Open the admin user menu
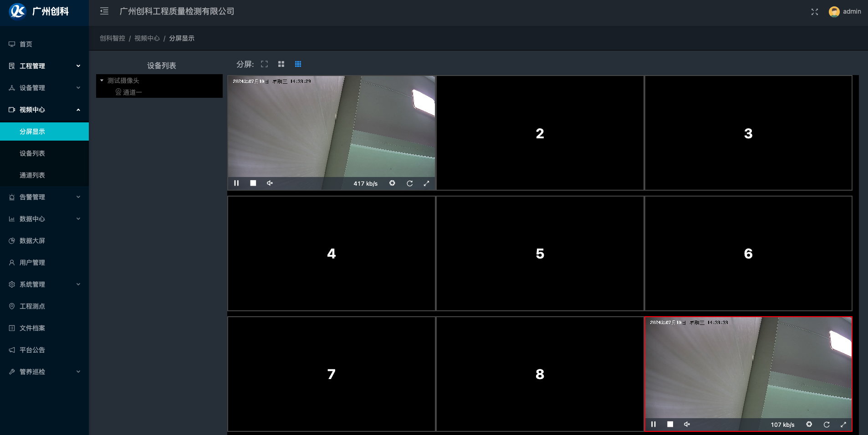Screen dimensions: 868x435 [x=845, y=12]
